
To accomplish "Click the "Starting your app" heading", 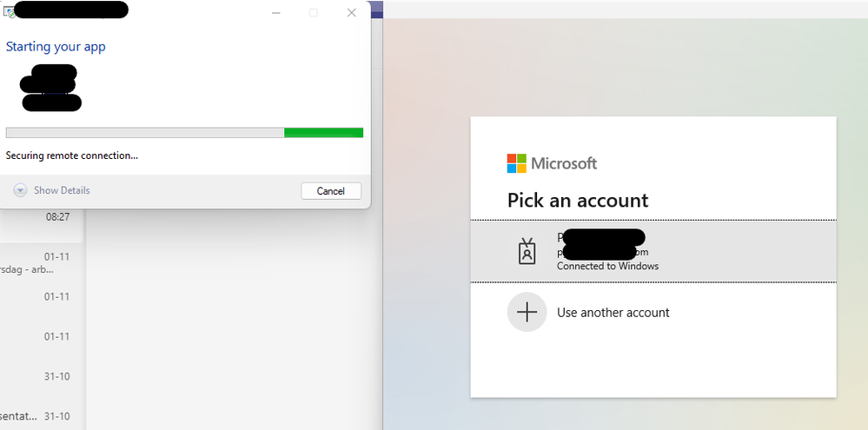I will [56, 47].
